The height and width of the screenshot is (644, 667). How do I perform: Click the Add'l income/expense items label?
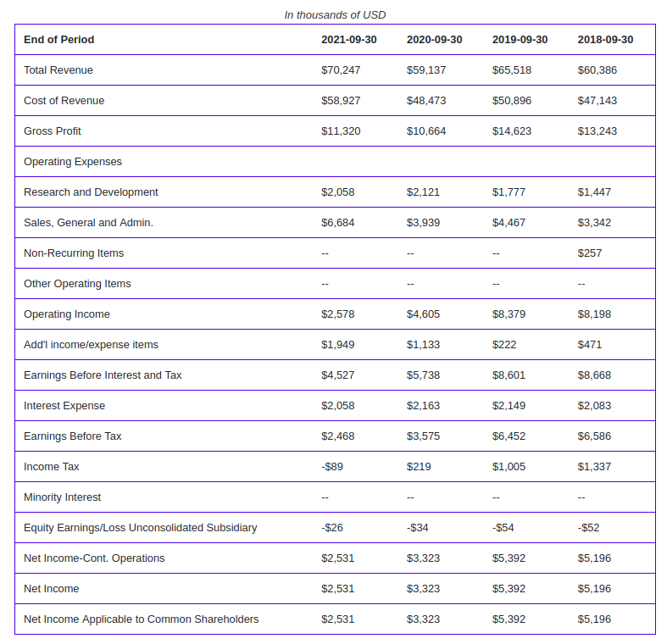[91, 345]
